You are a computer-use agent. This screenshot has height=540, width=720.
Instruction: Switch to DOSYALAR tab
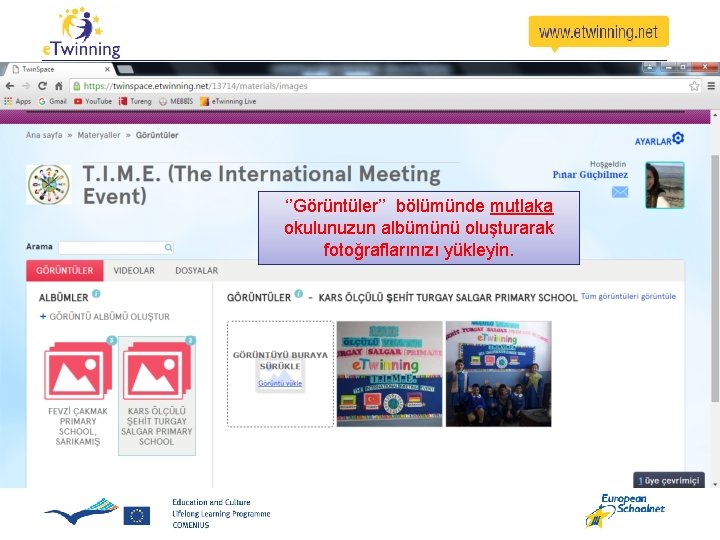pos(197,270)
